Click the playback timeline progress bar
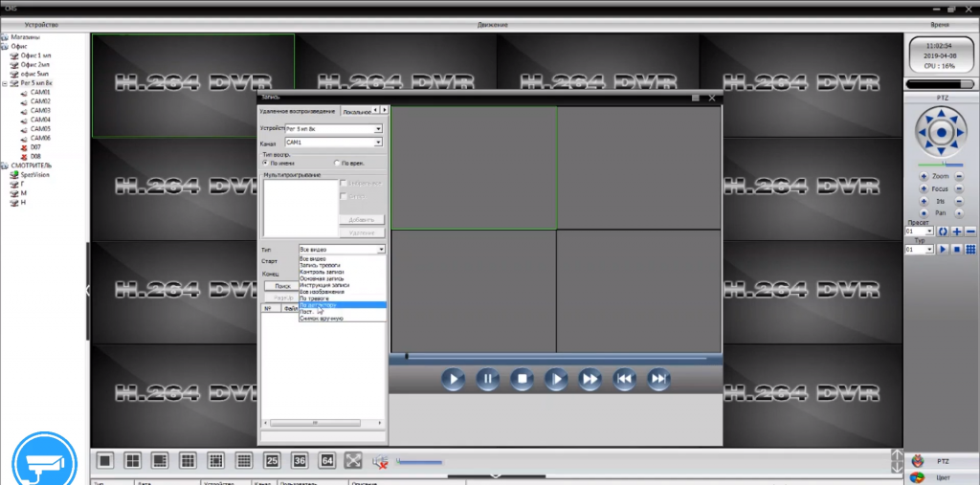The width and height of the screenshot is (980, 485). [556, 358]
